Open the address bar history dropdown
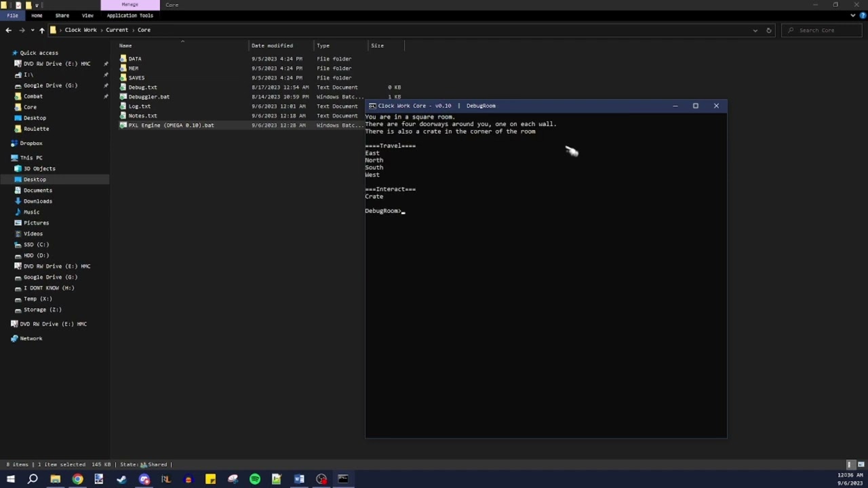The height and width of the screenshot is (488, 868). coord(755,30)
